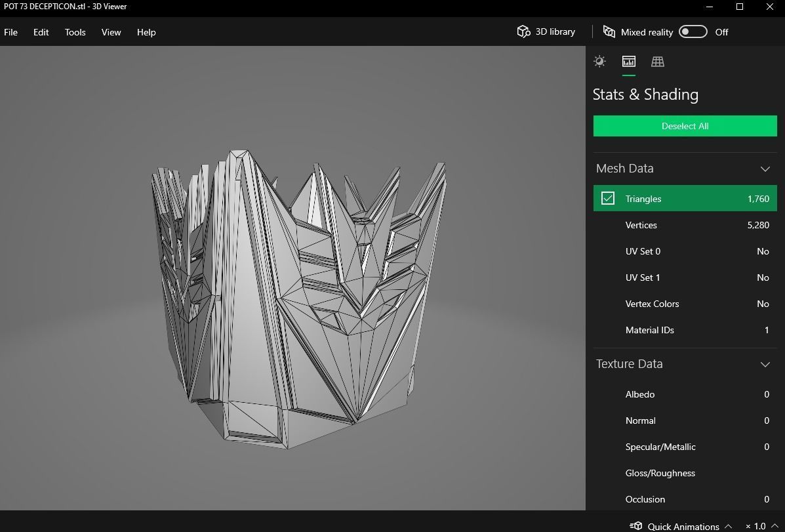785x532 pixels.
Task: Select the Albedo texture row
Action: (x=685, y=394)
